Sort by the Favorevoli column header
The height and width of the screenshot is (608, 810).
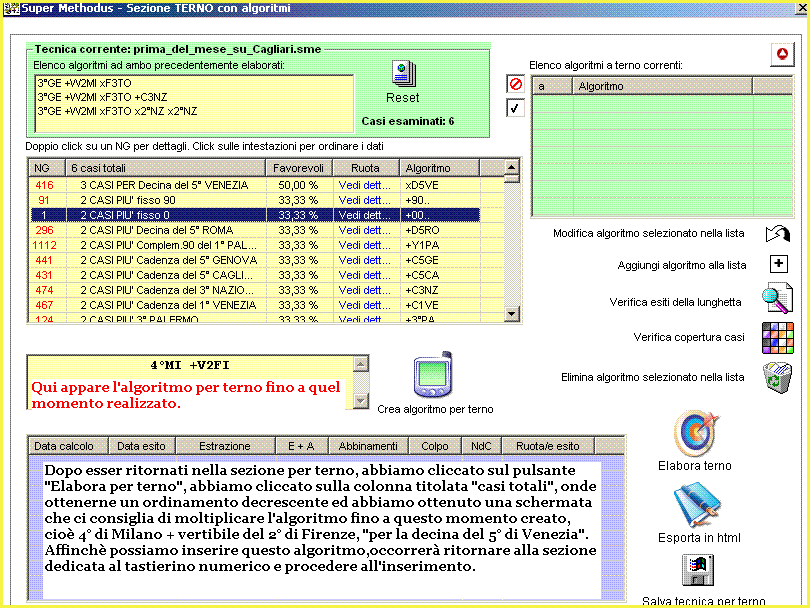(299, 168)
